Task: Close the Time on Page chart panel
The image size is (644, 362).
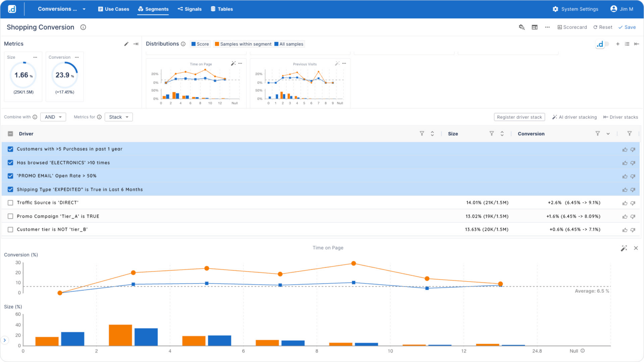Action: pos(636,248)
